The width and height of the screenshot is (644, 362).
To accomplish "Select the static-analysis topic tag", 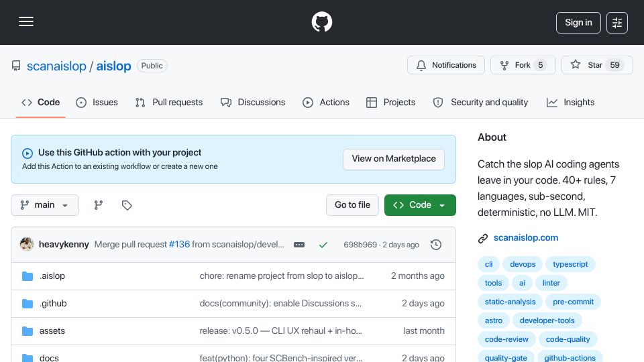I will coord(510,302).
